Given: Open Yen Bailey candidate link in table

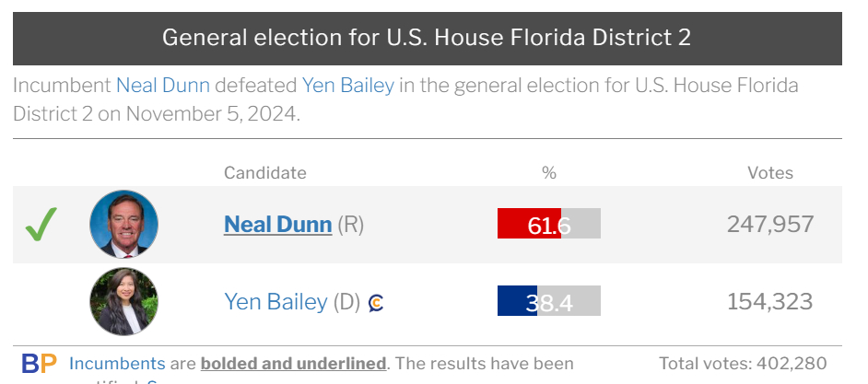Looking at the screenshot, I should point(276,301).
